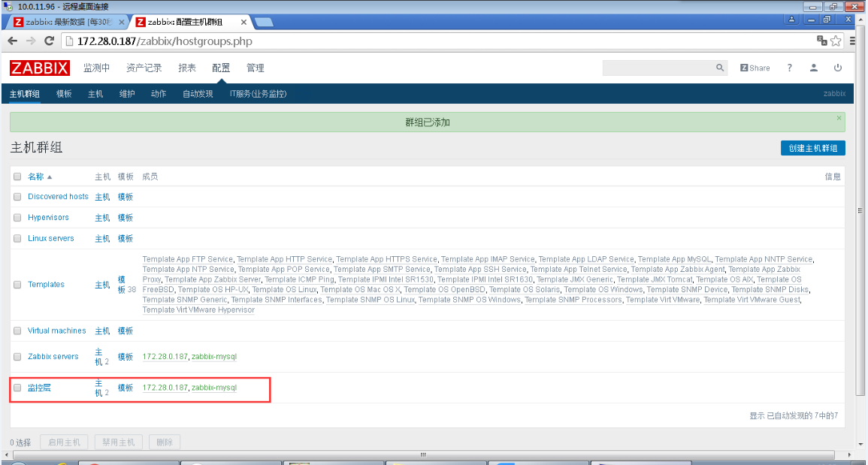
Task: Open the Zabbix Share link
Action: click(x=755, y=68)
